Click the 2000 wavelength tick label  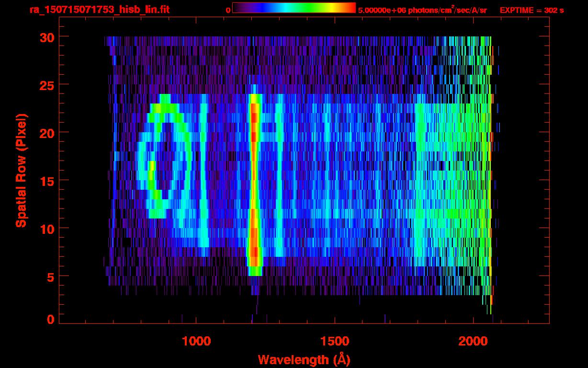click(x=472, y=341)
